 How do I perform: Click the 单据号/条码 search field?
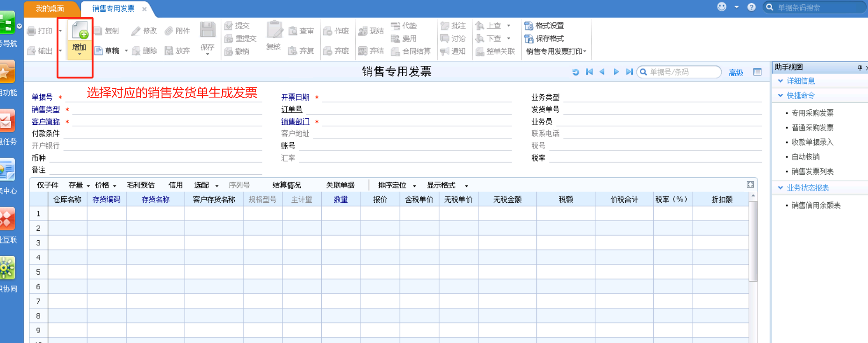pyautogui.click(x=679, y=72)
